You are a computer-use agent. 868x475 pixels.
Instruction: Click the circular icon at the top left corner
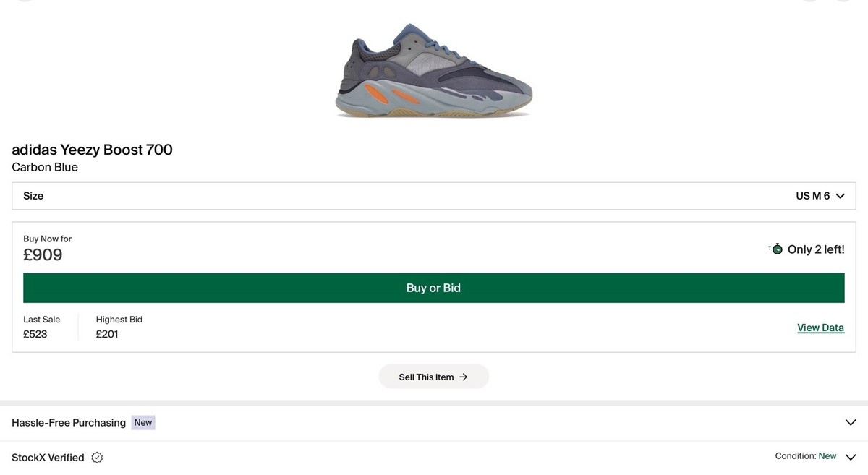click(x=25, y=1)
